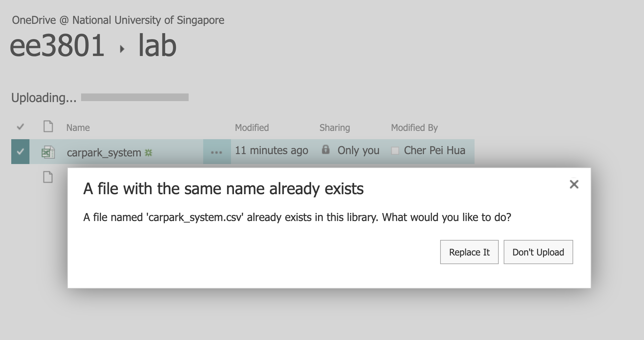Sort by the Name column header
The width and height of the screenshot is (644, 340).
coord(78,128)
